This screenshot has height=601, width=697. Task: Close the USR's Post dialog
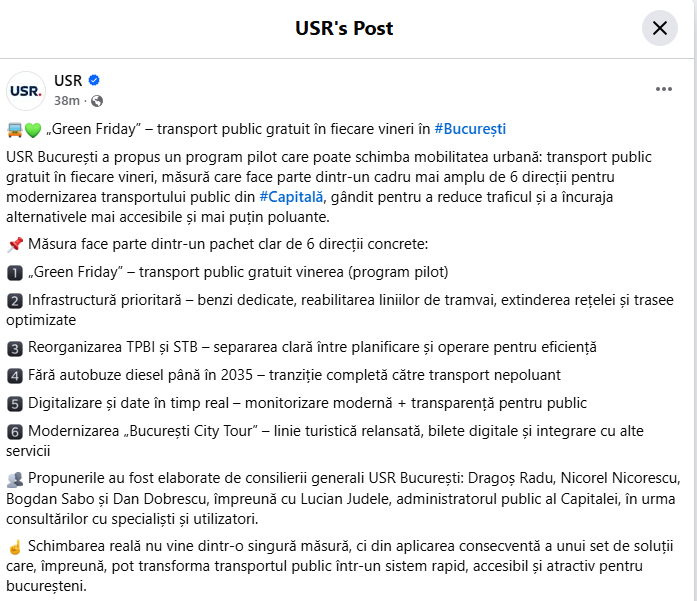660,28
